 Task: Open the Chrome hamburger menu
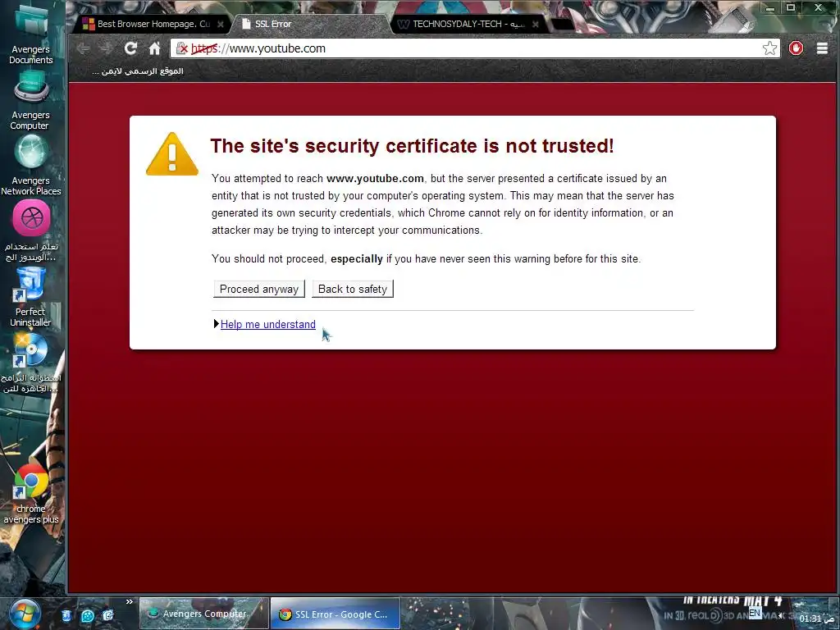pyautogui.click(x=822, y=48)
